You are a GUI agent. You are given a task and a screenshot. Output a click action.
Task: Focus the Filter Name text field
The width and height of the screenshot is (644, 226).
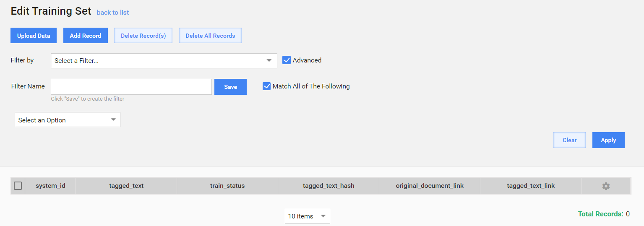click(x=131, y=87)
